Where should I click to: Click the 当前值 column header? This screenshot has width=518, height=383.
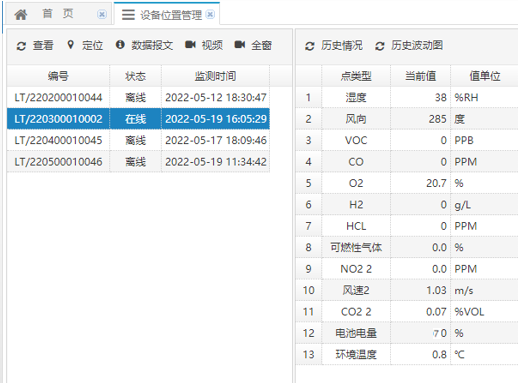point(420,76)
